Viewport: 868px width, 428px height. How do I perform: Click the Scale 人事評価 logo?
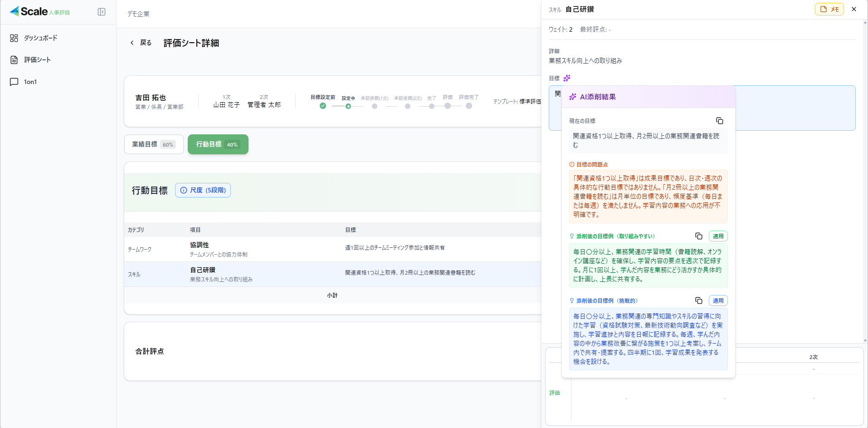40,12
